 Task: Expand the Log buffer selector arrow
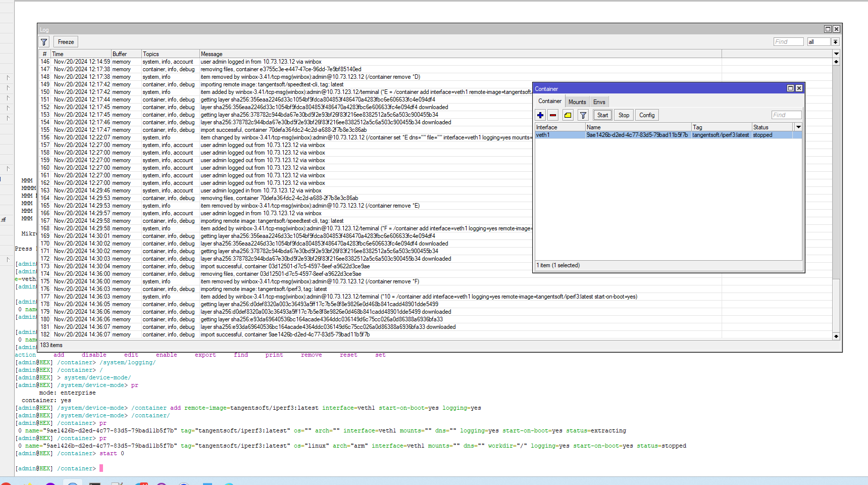click(835, 42)
